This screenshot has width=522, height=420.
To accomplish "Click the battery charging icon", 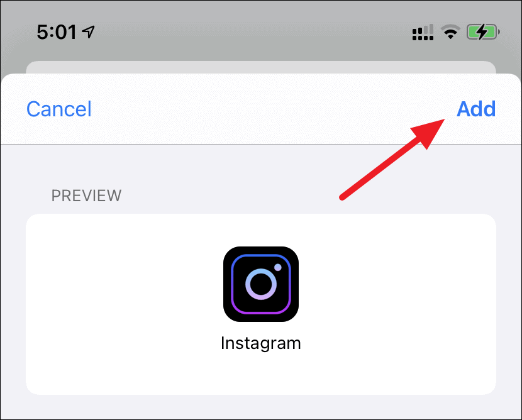I will (x=483, y=32).
